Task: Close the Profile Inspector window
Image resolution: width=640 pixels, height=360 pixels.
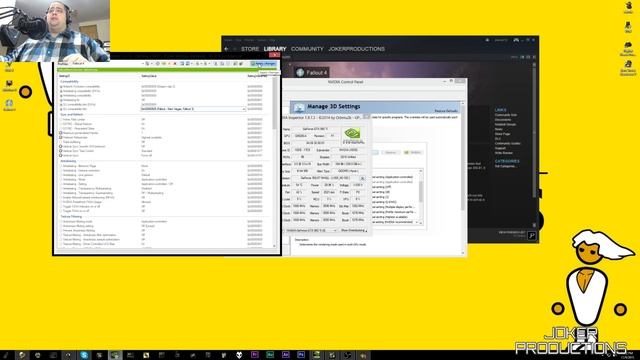Action: pyautogui.click(x=274, y=55)
